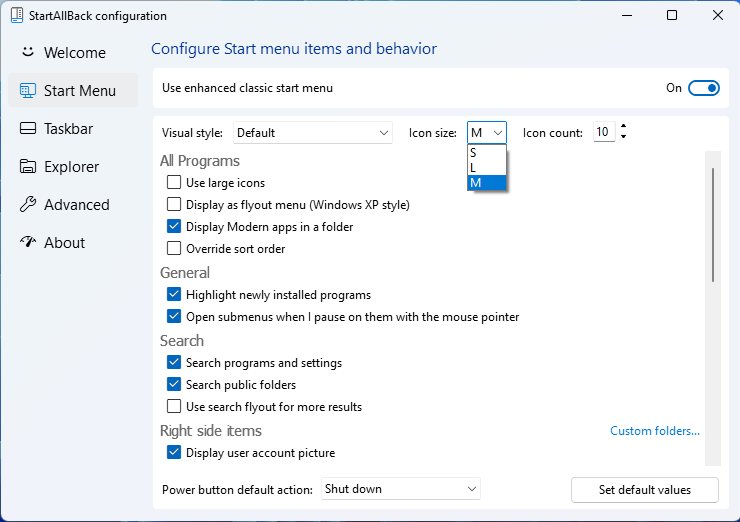
Task: Uncheck Display user account picture
Action: pyautogui.click(x=174, y=452)
